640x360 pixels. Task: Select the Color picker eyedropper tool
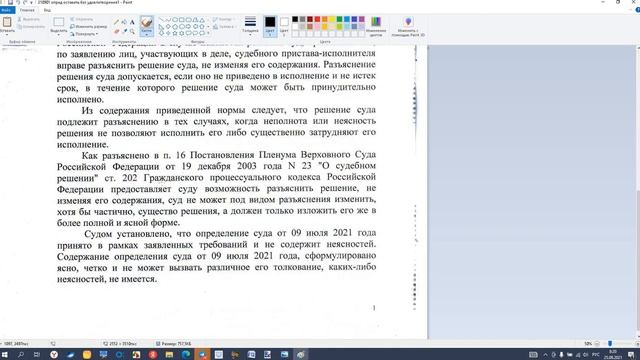[124, 31]
